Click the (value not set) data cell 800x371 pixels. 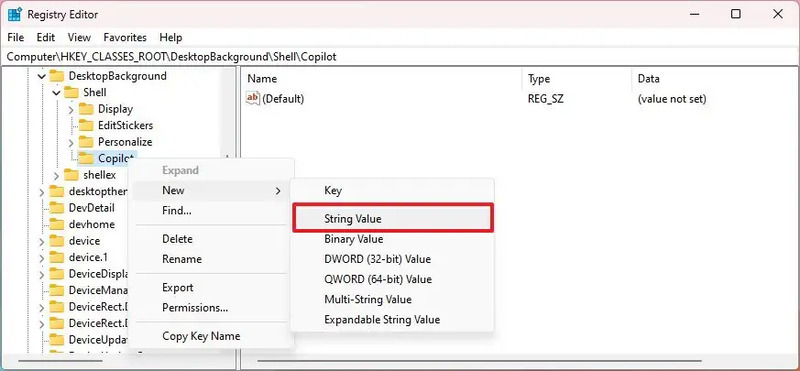click(x=672, y=99)
